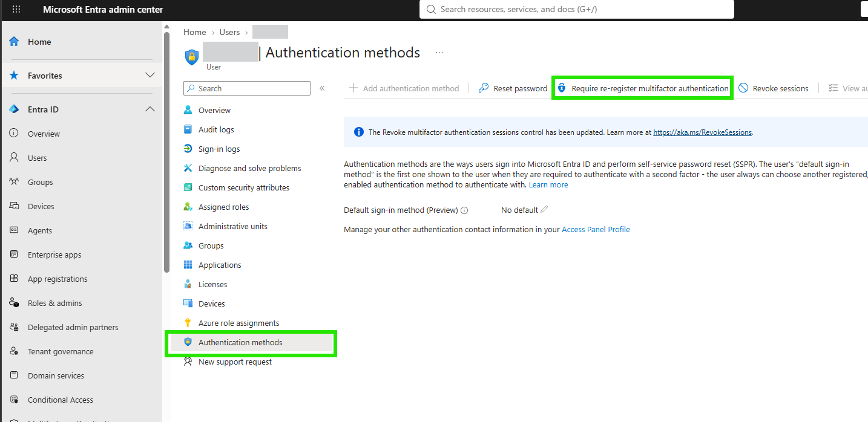Image resolution: width=868 pixels, height=422 pixels.
Task: Click the Azure role assignments key icon
Action: click(188, 323)
